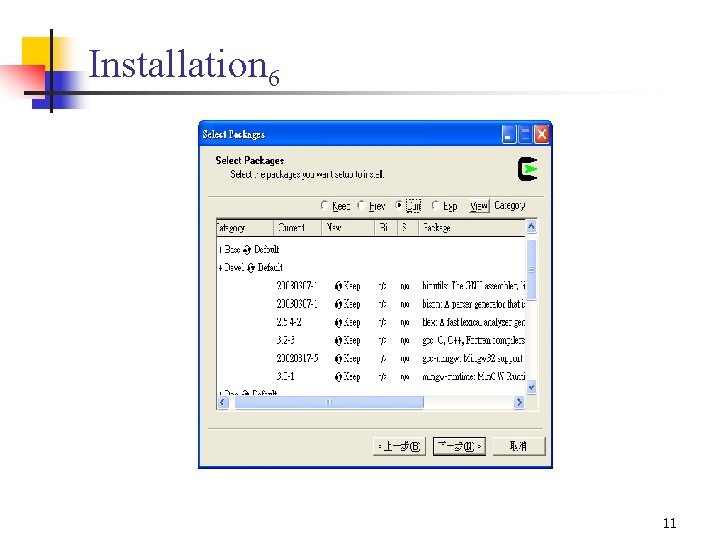Image resolution: width=720 pixels, height=540 pixels.
Task: Cycle the Base Default install icon
Action: click(247, 250)
